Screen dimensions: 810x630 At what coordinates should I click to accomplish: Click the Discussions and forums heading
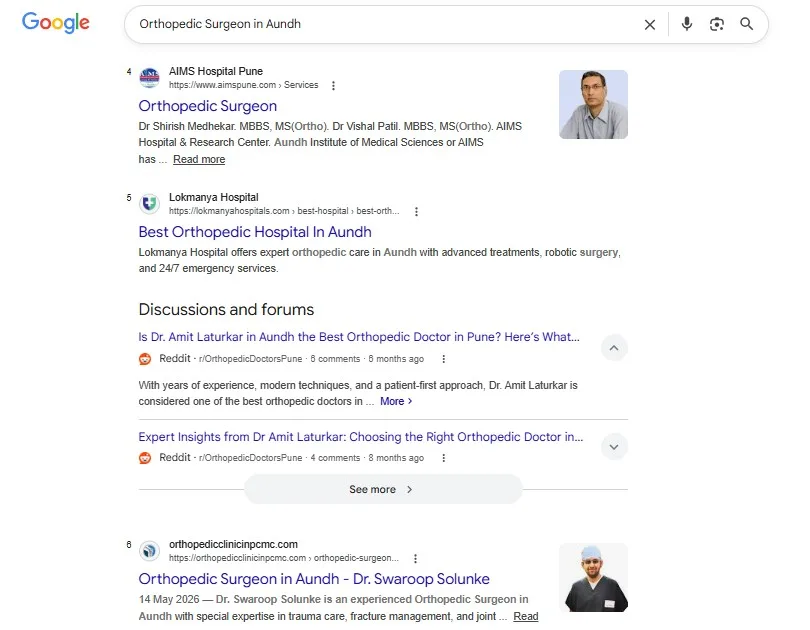pyautogui.click(x=226, y=309)
